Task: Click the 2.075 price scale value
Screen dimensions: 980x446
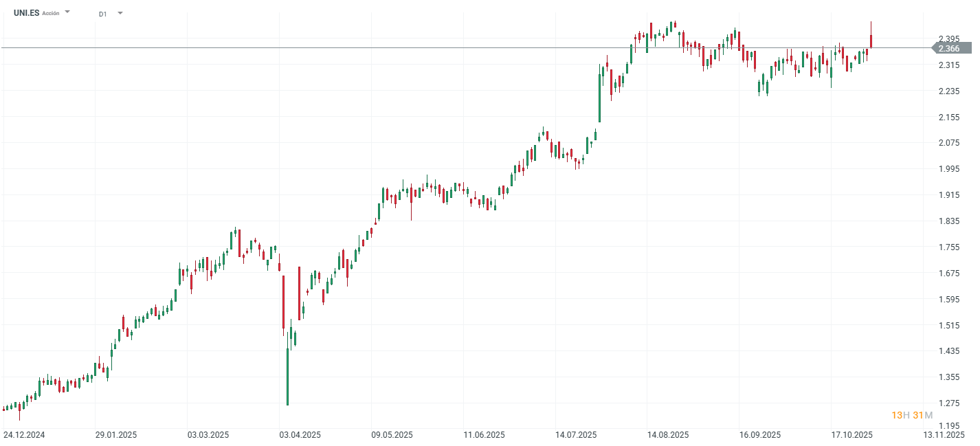Action: pyautogui.click(x=949, y=143)
